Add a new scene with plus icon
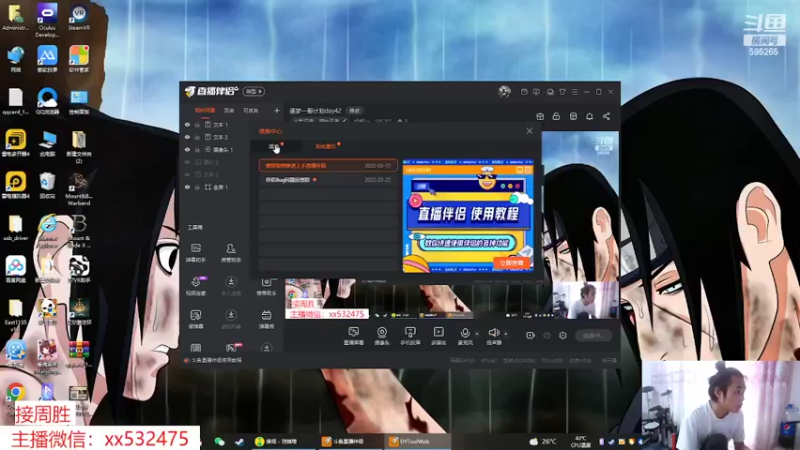Image resolution: width=800 pixels, height=450 pixels. [x=277, y=110]
